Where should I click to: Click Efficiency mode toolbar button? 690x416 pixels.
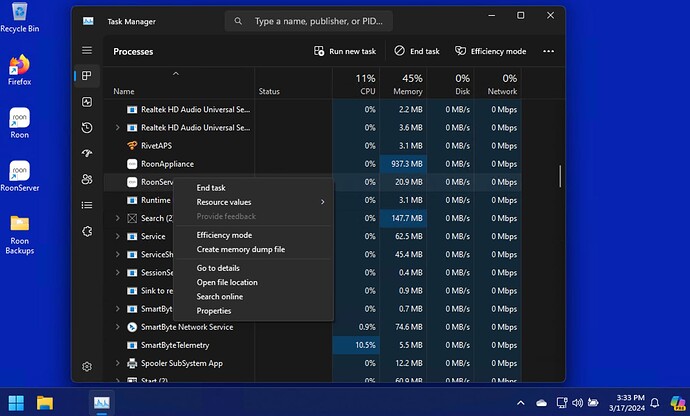[x=490, y=51]
